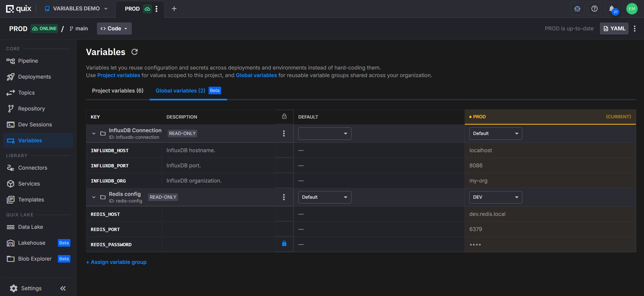Open Templates in the library
Screen dimensions: 644x296
point(38,200)
